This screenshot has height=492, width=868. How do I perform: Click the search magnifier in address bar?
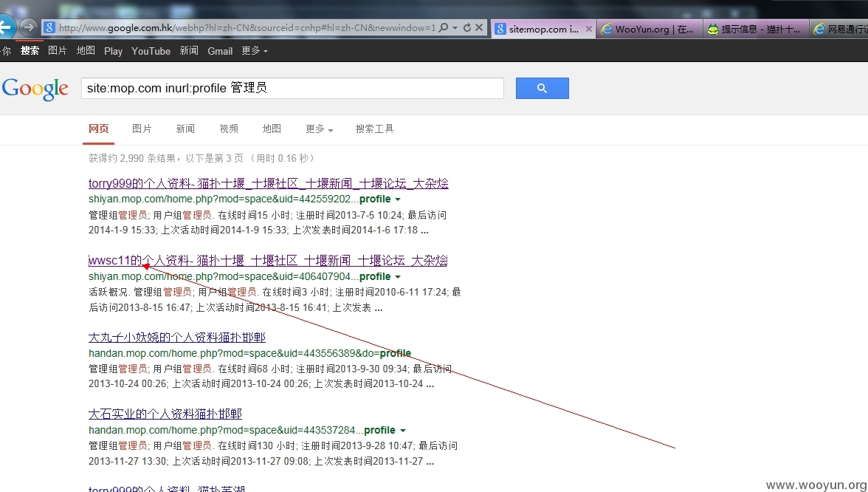point(443,28)
